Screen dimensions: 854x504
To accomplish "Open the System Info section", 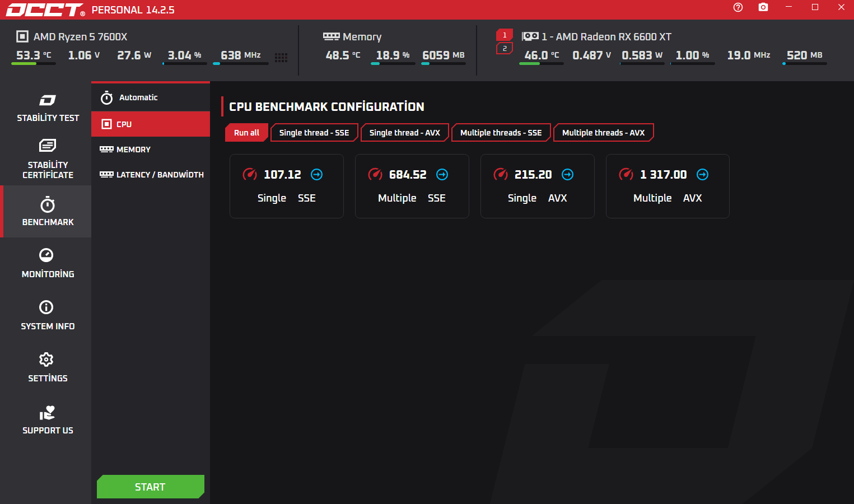I will click(x=48, y=316).
